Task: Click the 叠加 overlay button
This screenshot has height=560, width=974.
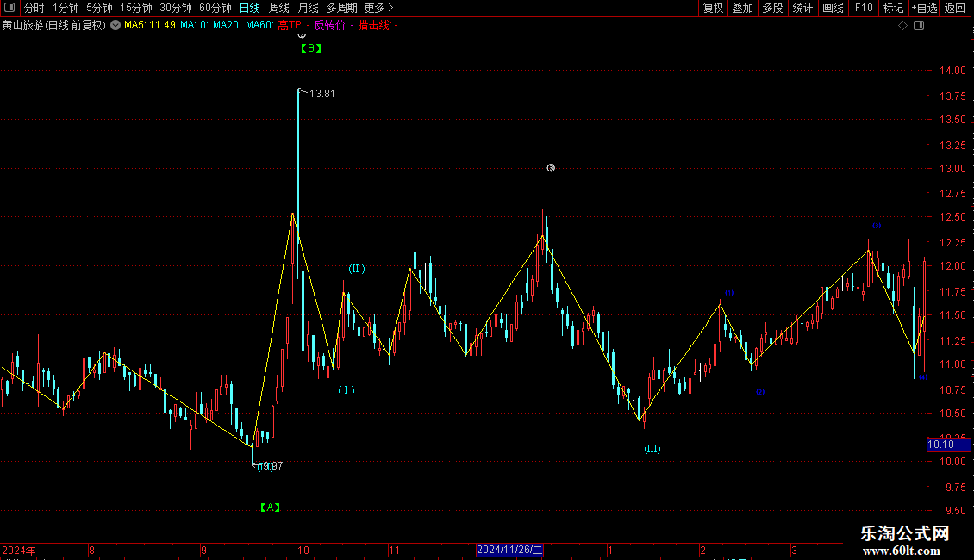Action: [x=742, y=8]
